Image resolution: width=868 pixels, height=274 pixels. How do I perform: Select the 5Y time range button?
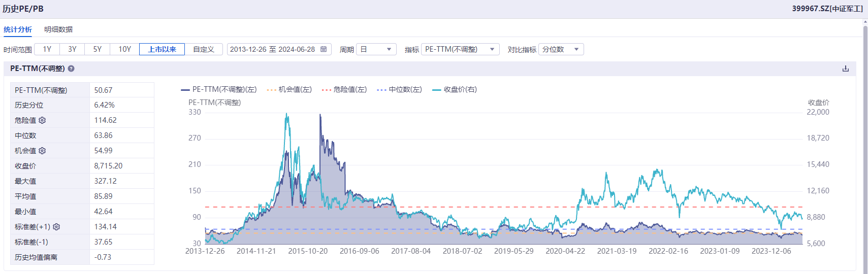[98, 49]
